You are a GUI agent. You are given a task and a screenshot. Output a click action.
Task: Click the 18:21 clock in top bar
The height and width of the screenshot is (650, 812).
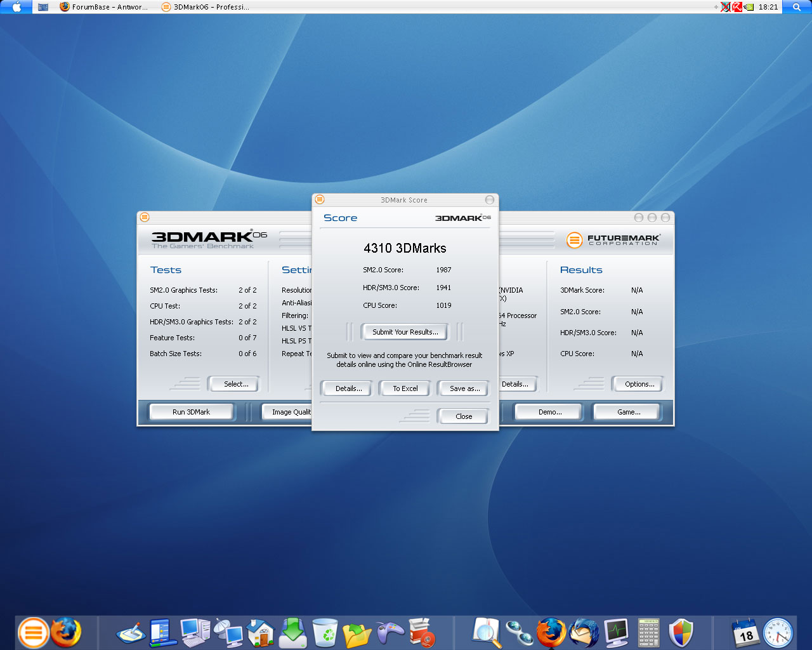[768, 7]
